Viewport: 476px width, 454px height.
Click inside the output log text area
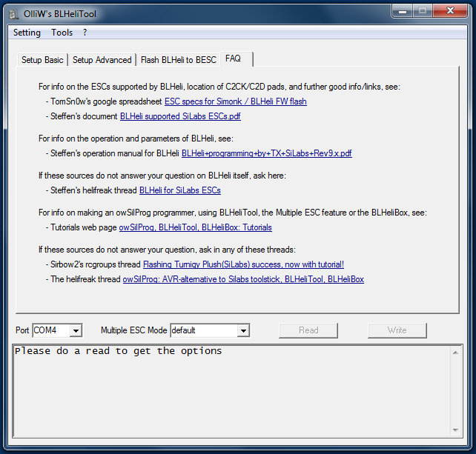(230, 393)
